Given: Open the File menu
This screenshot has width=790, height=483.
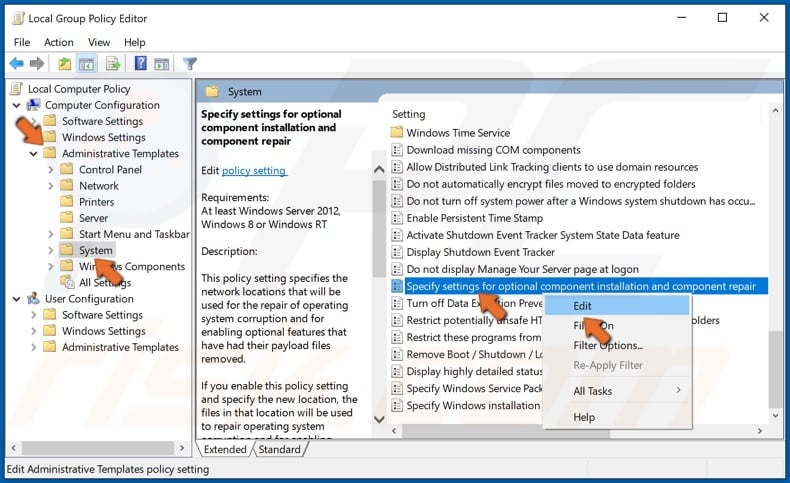Looking at the screenshot, I should pyautogui.click(x=22, y=42).
